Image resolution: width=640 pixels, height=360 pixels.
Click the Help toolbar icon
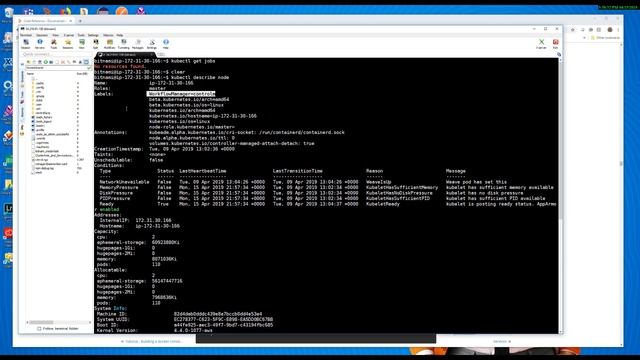click(x=166, y=44)
